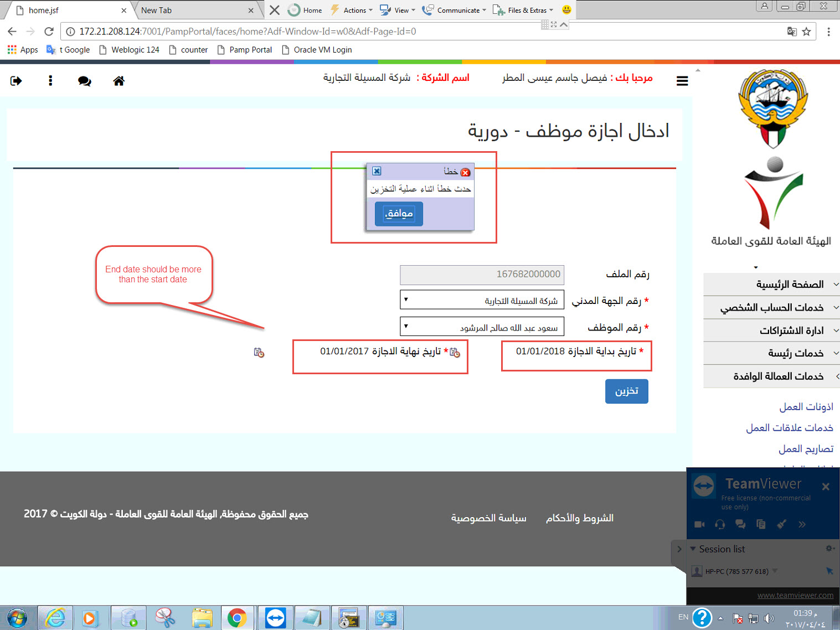Close the خطأ error dialog with X
Viewport: 840px width, 630px height.
377,171
